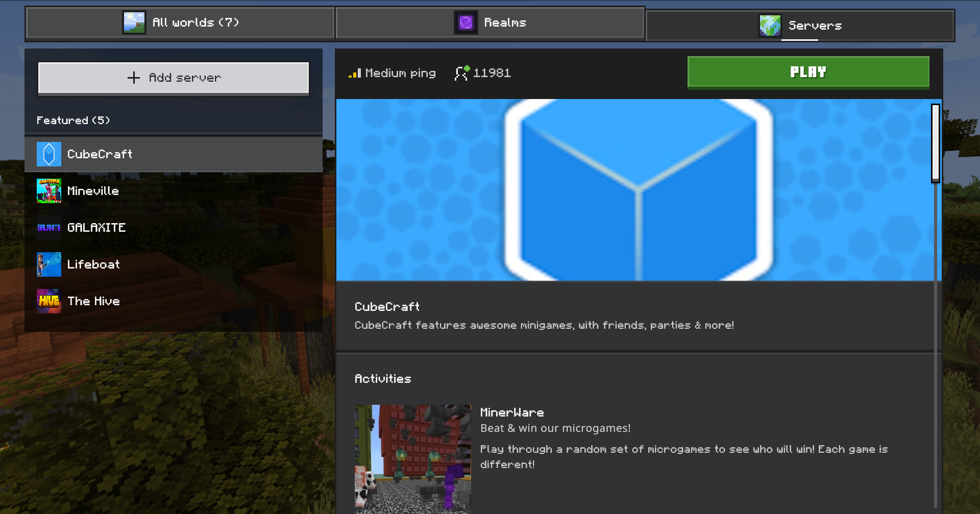The width and height of the screenshot is (980, 514).
Task: Click the Galaxite server logo icon
Action: coord(49,228)
